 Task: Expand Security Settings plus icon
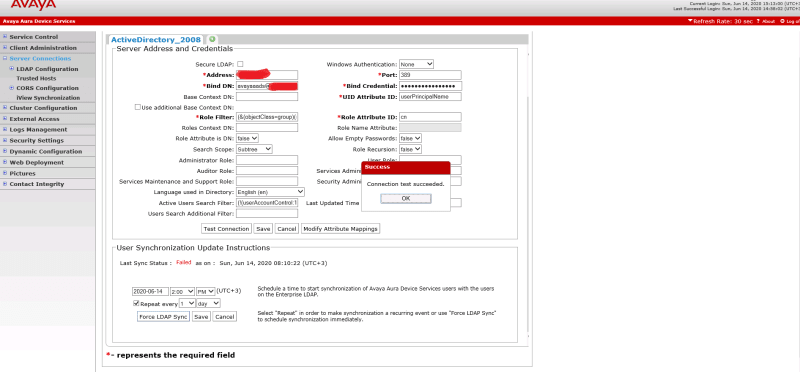pyautogui.click(x=5, y=140)
